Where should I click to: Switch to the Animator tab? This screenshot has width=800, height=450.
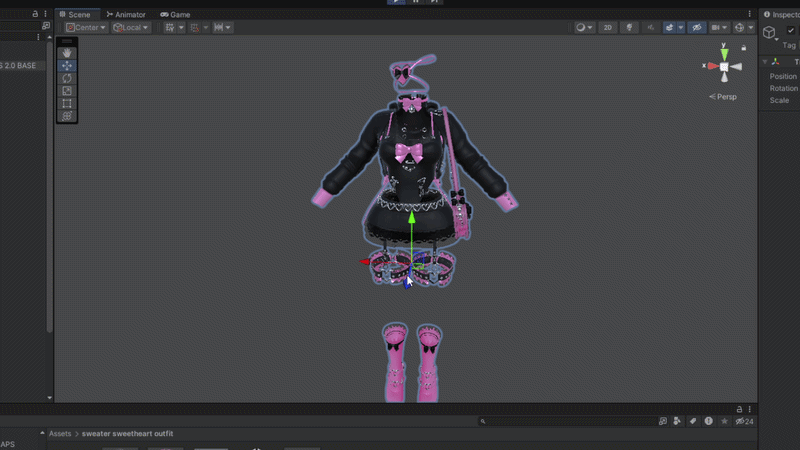point(125,15)
